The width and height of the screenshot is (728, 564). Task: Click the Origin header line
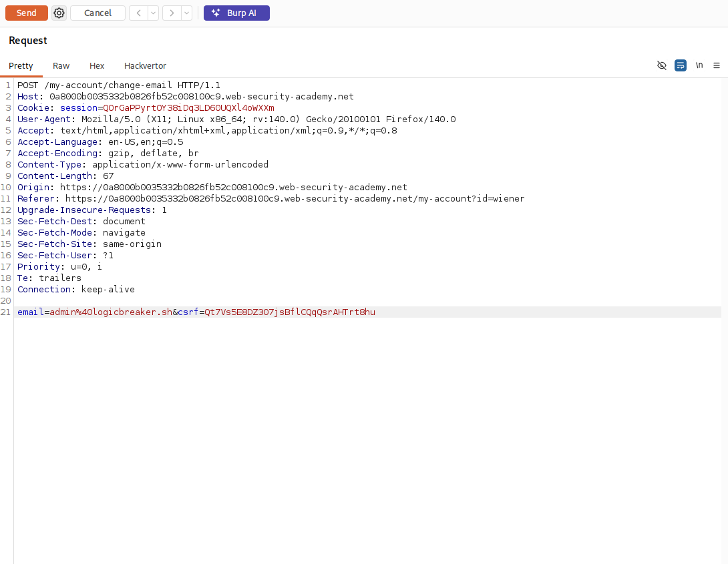[212, 188]
